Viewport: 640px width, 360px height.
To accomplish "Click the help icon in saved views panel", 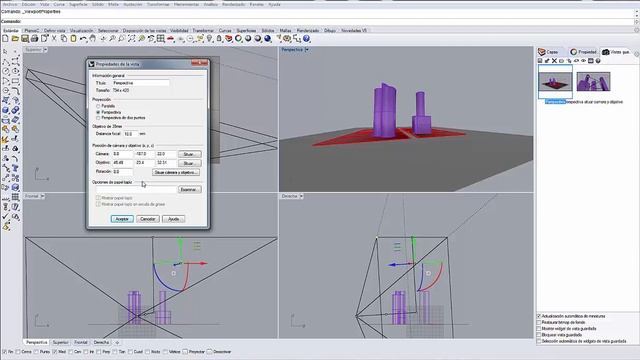I will pyautogui.click(x=598, y=61).
